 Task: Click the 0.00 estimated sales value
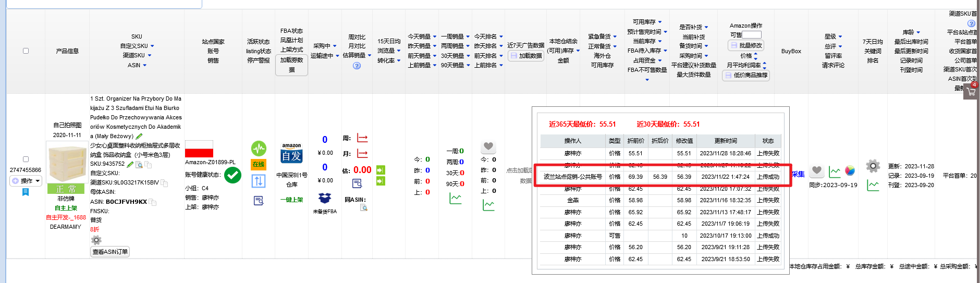(x=362, y=170)
